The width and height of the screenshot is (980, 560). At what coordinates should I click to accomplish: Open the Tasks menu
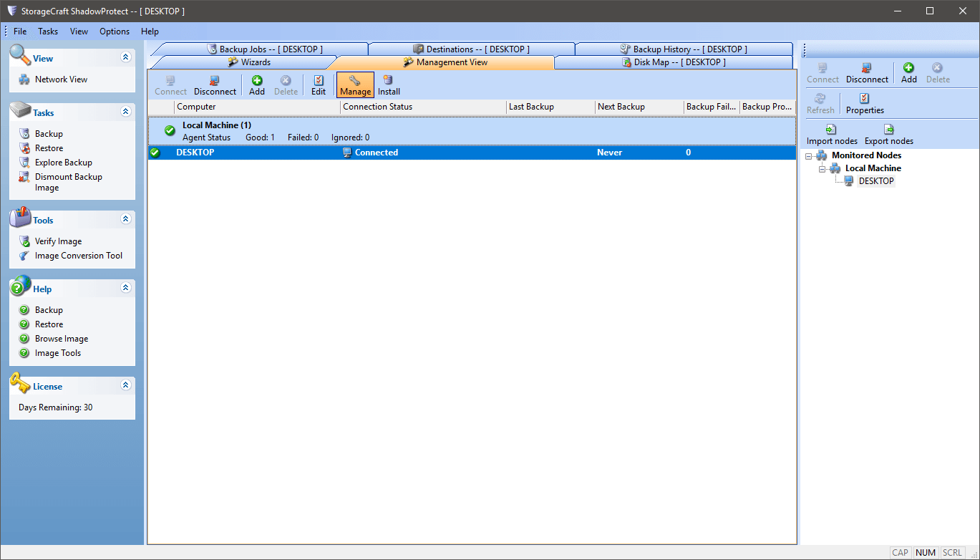tap(48, 32)
